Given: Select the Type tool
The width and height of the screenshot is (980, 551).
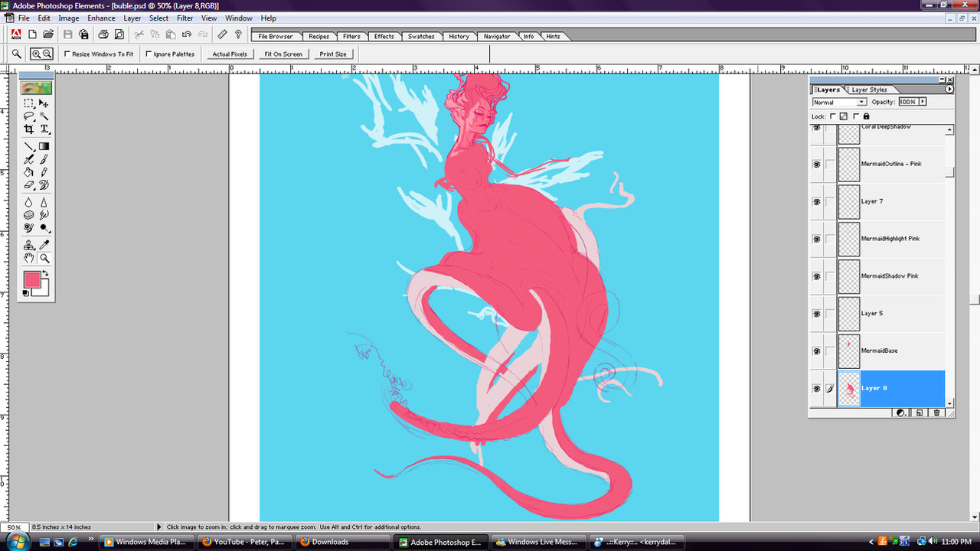Looking at the screenshot, I should point(44,129).
